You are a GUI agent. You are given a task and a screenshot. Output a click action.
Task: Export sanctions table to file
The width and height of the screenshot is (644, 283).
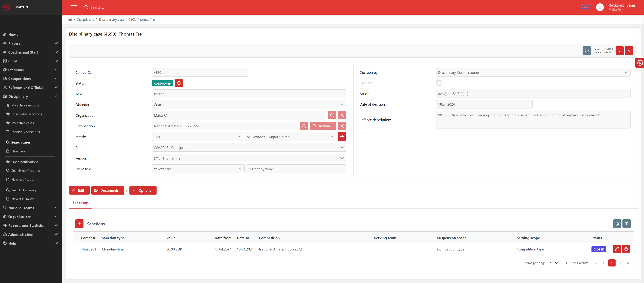click(x=617, y=224)
